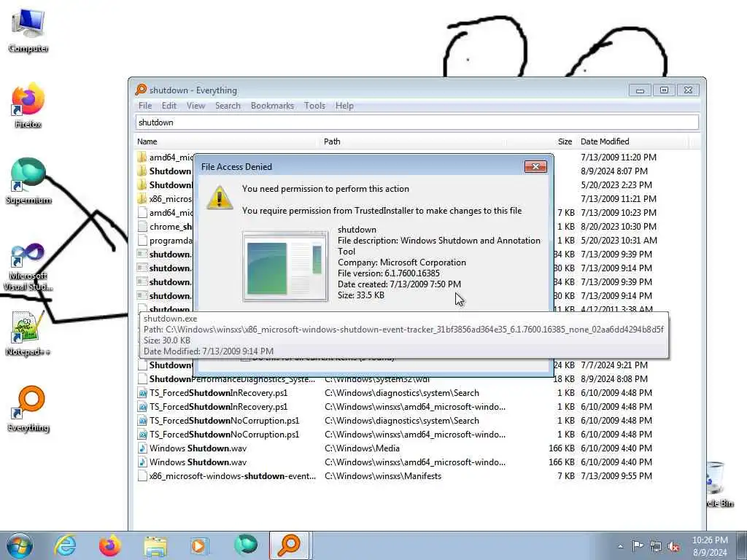This screenshot has height=560, width=747.
Task: Click the shutdown file thumbnail in the dialog
Action: 285,265
